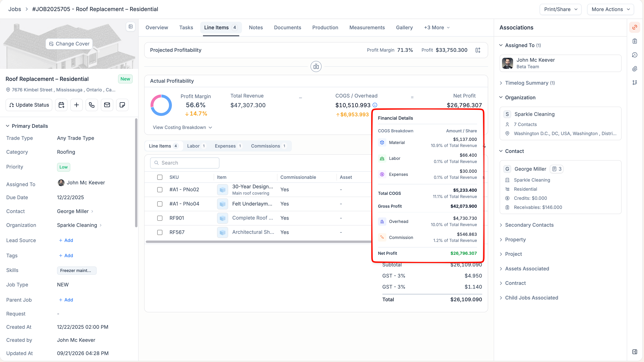This screenshot has height=362, width=644.
Task: Click the Change Cover button
Action: tap(69, 44)
